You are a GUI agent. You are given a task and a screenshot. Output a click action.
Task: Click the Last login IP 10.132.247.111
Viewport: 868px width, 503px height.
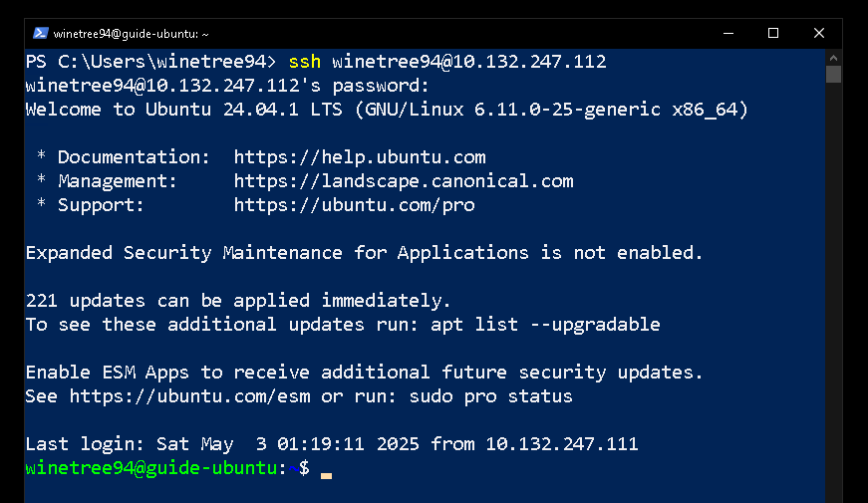[562, 444]
